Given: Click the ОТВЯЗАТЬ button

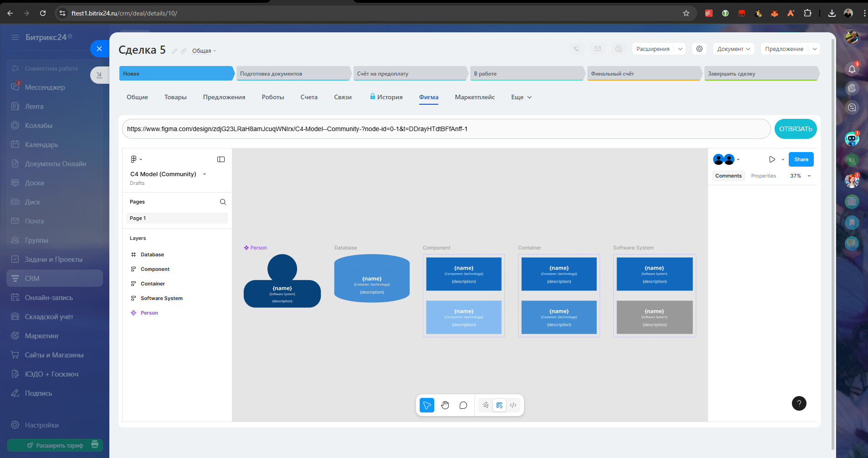Looking at the screenshot, I should [796, 129].
